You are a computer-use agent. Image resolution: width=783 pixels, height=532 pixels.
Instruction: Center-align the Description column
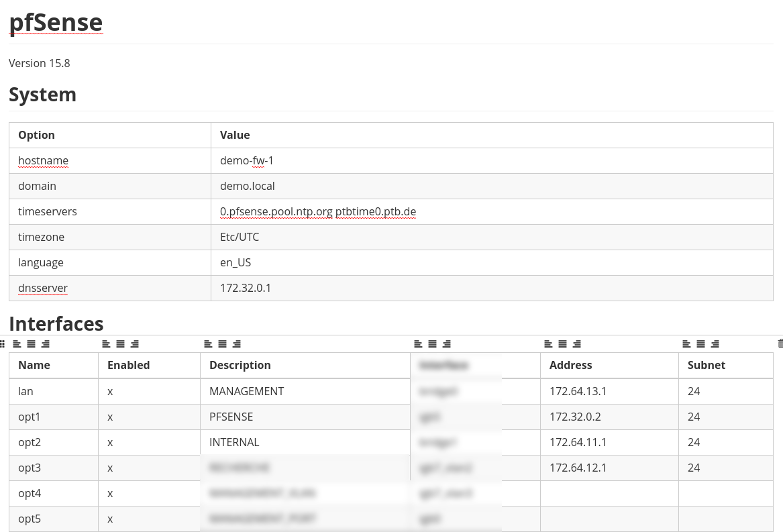tap(222, 343)
